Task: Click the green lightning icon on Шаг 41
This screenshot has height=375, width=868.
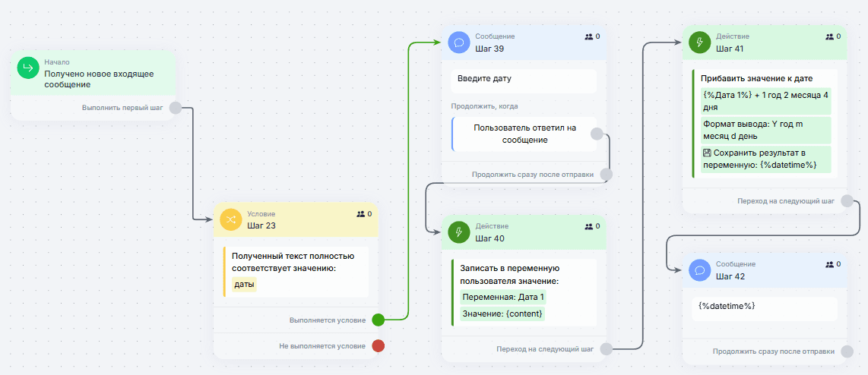Action: [x=700, y=42]
